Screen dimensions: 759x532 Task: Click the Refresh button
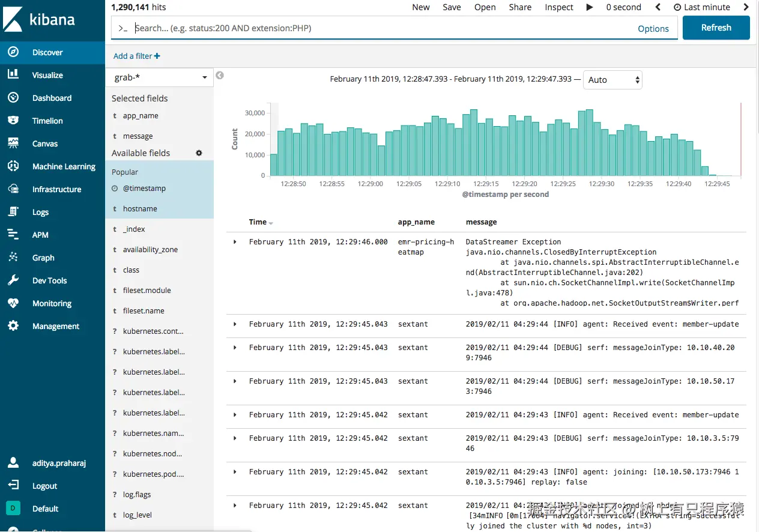tap(716, 28)
